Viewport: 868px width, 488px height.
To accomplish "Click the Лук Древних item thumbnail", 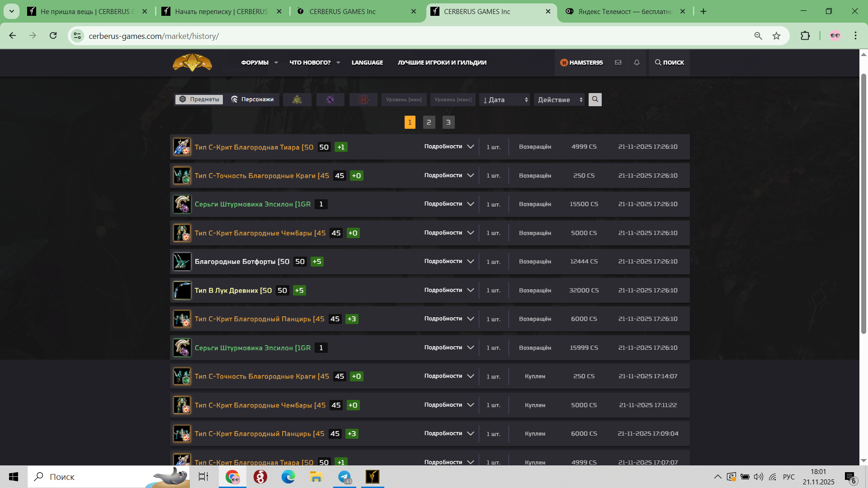I will pyautogui.click(x=182, y=290).
